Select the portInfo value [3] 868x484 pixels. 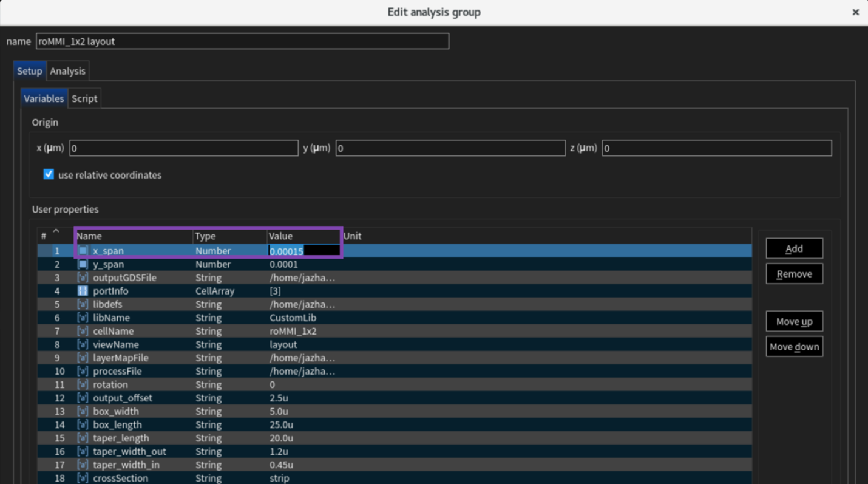tap(275, 291)
